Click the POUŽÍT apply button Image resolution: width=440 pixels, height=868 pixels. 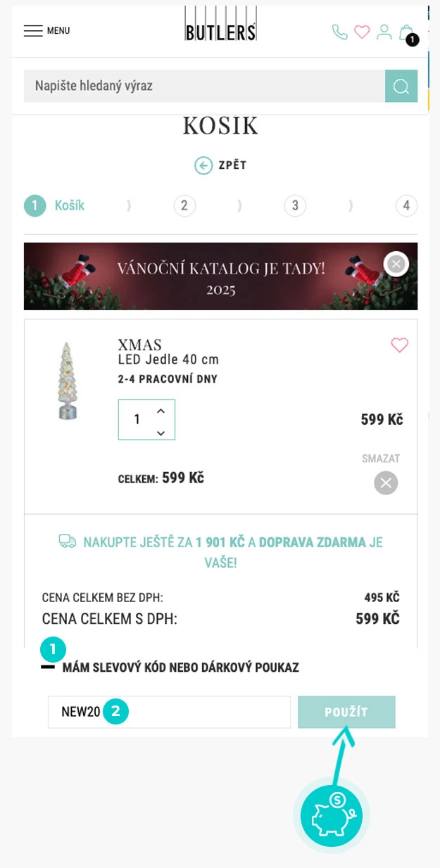(346, 712)
